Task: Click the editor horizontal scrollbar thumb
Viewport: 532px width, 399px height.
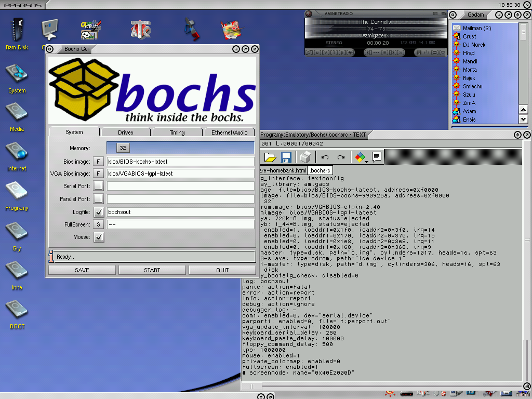Action: [252, 386]
